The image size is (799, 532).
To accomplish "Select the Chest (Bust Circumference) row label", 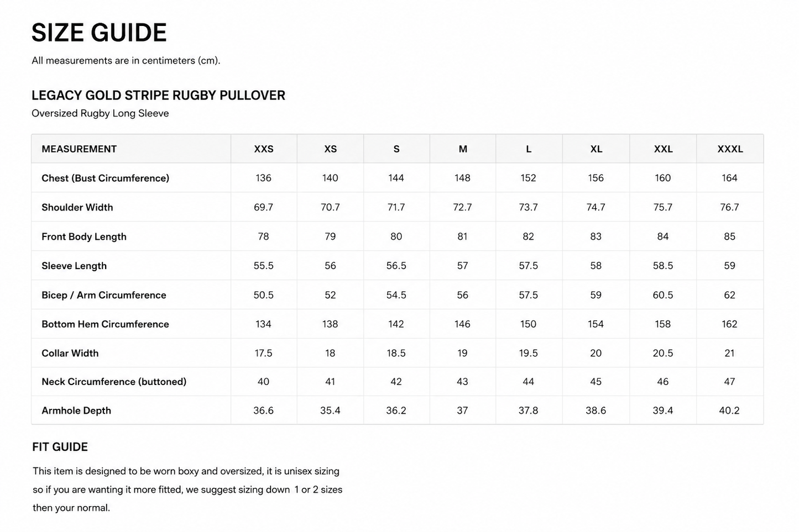I will 105,178.
